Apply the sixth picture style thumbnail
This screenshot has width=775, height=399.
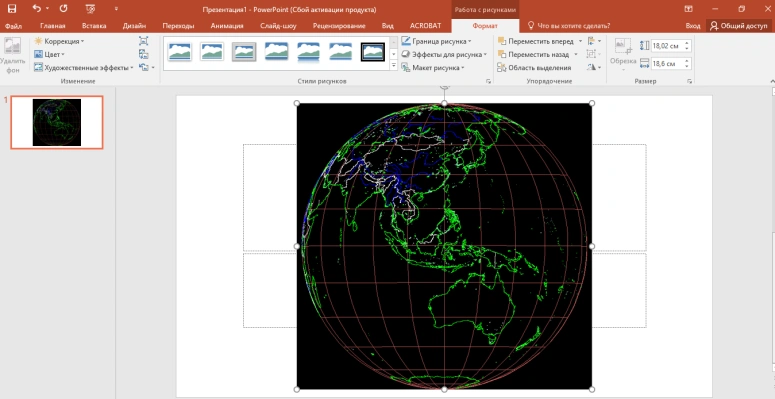tap(341, 52)
